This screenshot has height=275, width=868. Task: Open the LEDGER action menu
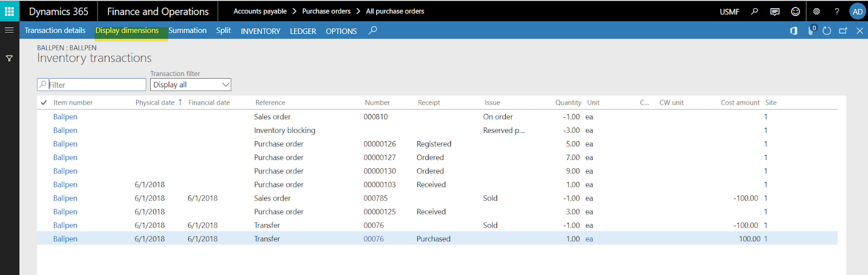(303, 31)
